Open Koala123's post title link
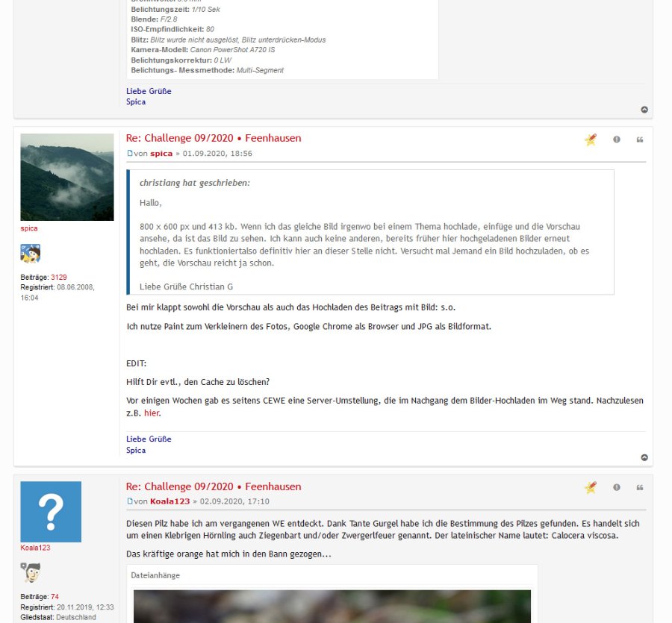The width and height of the screenshot is (672, 623). coord(214,486)
